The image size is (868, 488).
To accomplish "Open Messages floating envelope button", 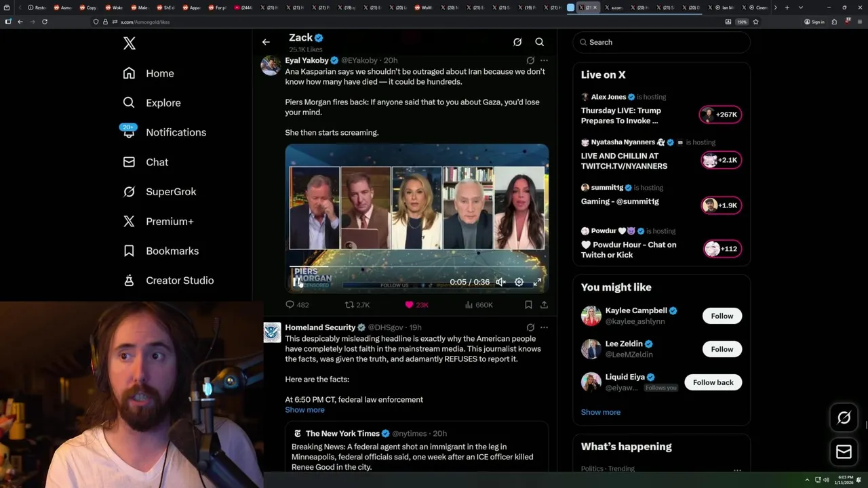I will click(x=844, y=452).
